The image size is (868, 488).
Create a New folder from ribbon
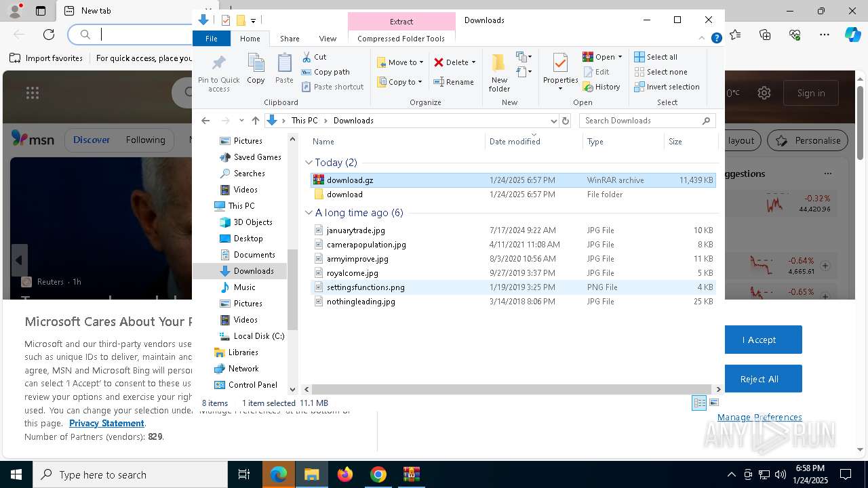[x=499, y=73]
